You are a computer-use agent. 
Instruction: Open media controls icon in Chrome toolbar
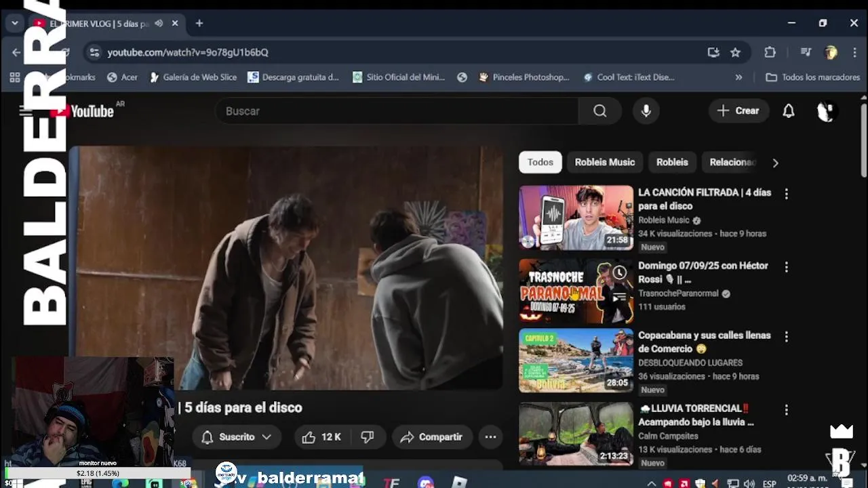(806, 52)
